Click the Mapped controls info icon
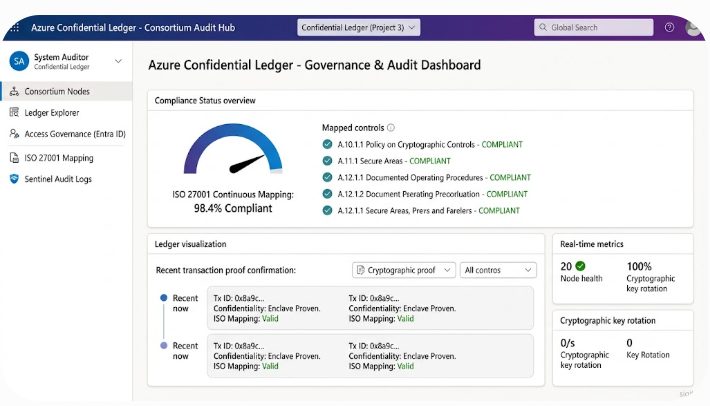 [x=391, y=128]
